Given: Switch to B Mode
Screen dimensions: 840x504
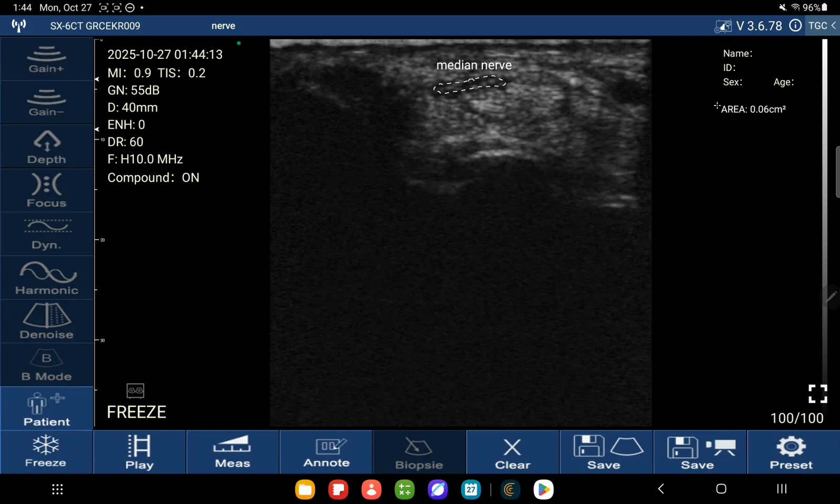Looking at the screenshot, I should pyautogui.click(x=47, y=365).
